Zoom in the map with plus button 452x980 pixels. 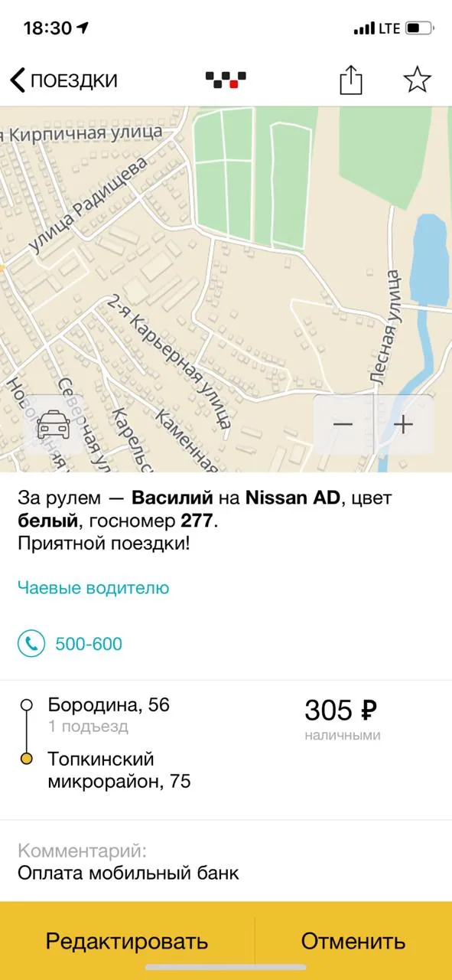(x=403, y=425)
